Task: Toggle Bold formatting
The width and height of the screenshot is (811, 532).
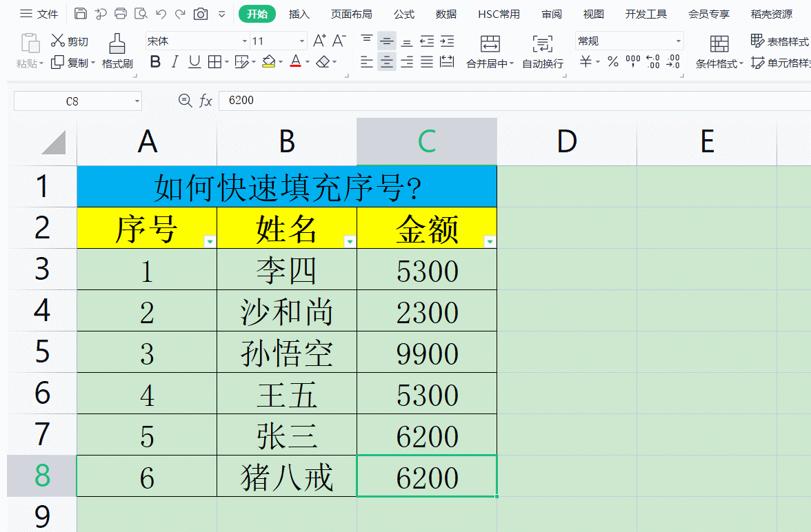Action: [155, 63]
